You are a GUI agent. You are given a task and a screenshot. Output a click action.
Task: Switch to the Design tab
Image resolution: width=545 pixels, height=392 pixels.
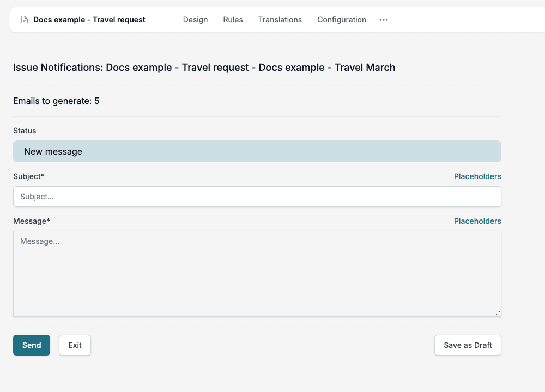click(195, 20)
